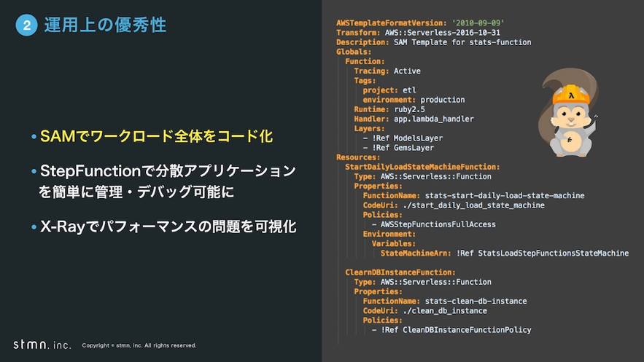
Task: Click StartDailyLoadStateMachineFunction: resource name
Action: [422, 167]
